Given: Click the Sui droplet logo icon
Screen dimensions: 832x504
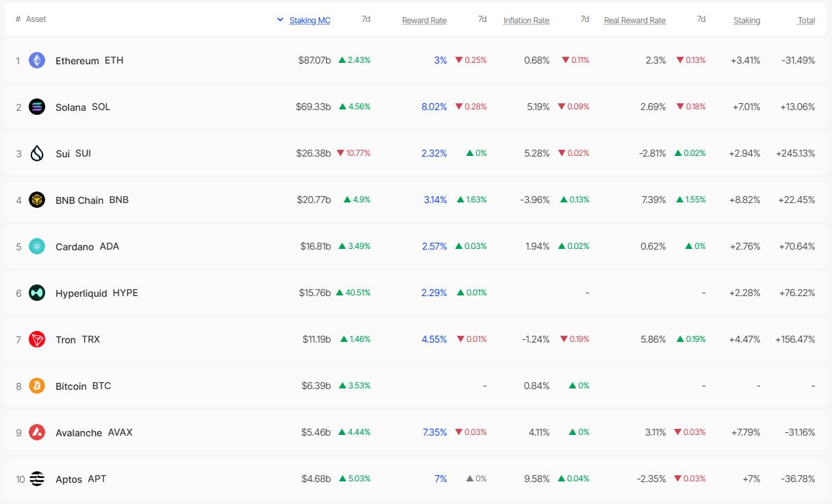Looking at the screenshot, I should [37, 153].
